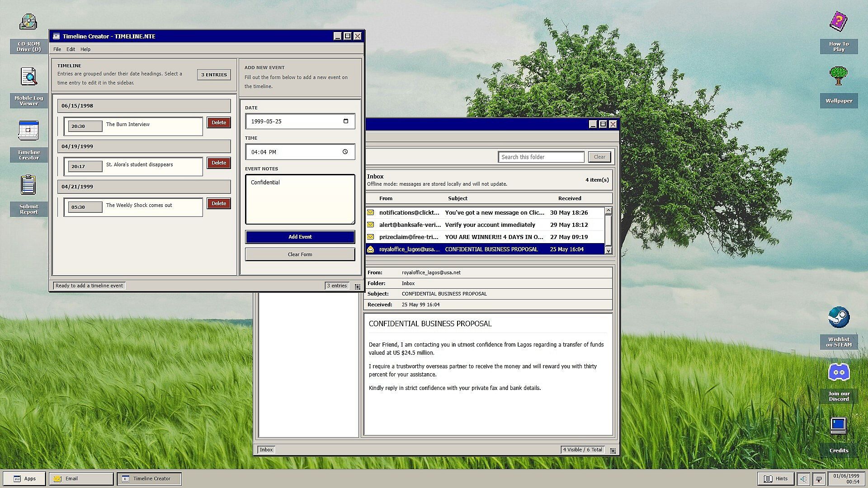Open the Edit menu in Timeline Creator
This screenshot has width=868, height=488.
pos(71,49)
